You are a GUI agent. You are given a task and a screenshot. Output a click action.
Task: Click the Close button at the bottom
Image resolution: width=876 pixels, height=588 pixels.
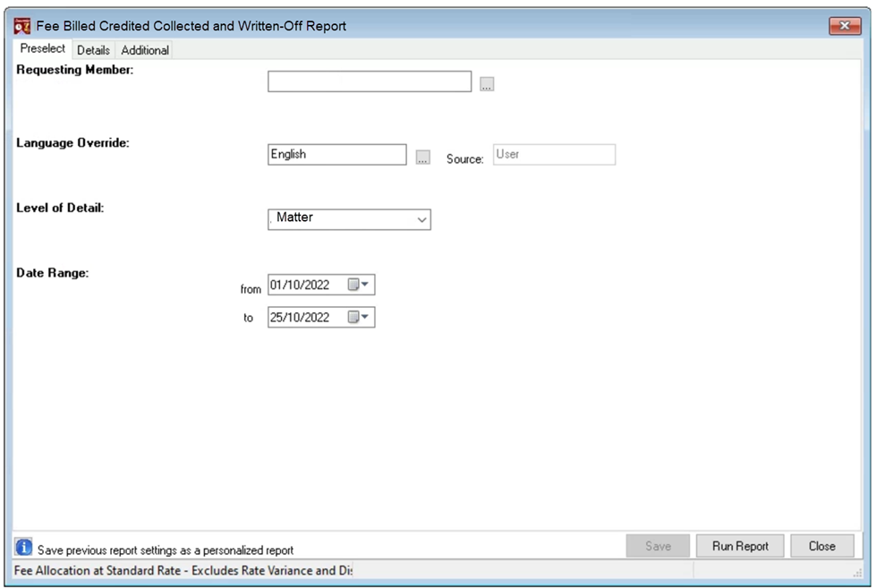coord(821,546)
